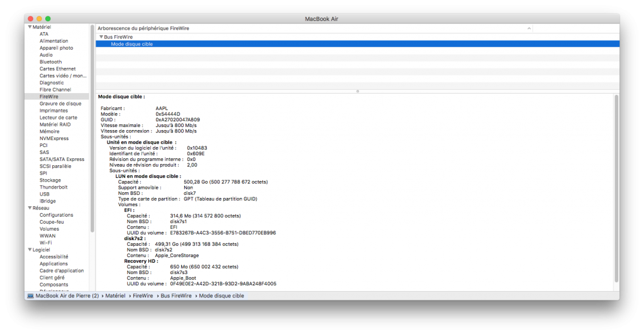This screenshot has width=644, height=335.
Task: Click Bus FireWire in the bottom path bar
Action: [x=176, y=296]
